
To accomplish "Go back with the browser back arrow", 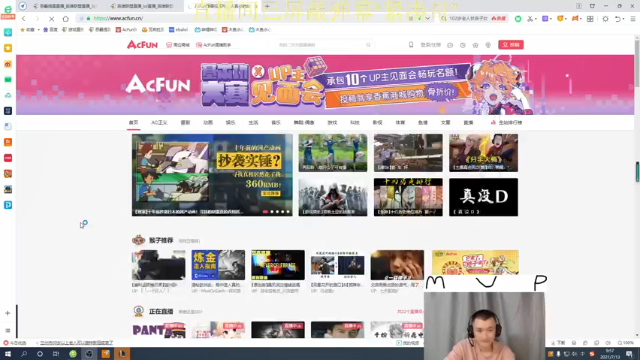I will (24, 19).
